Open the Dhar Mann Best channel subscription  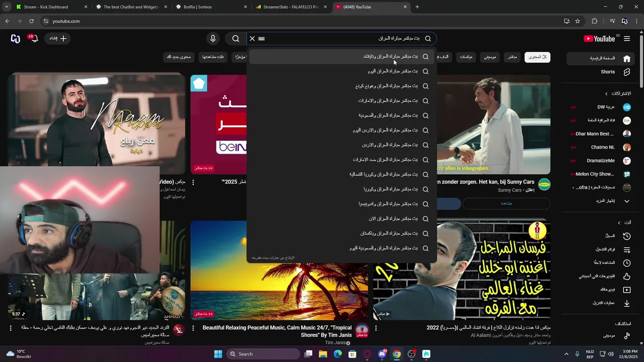601,134
